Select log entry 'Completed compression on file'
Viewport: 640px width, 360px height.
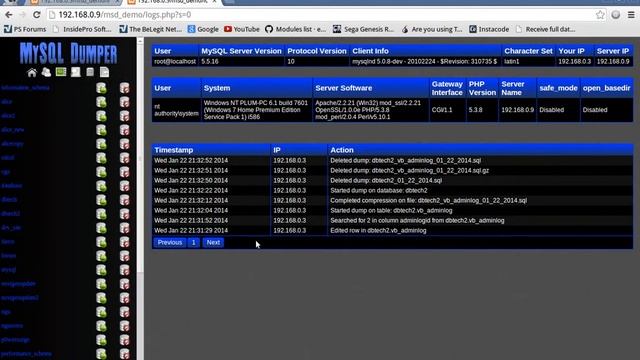point(429,200)
